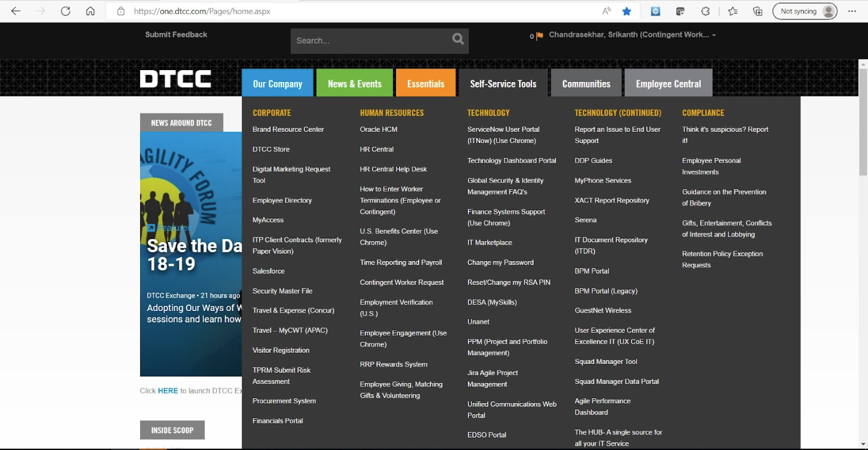Click the DTCC logo
The height and width of the screenshot is (450, 868).
(175, 79)
